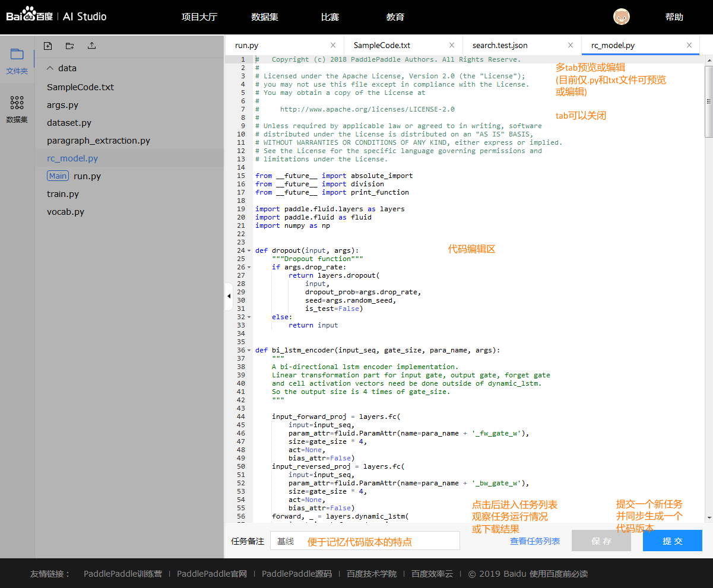
Task: Select the rc_model.py tab
Action: 613,45
